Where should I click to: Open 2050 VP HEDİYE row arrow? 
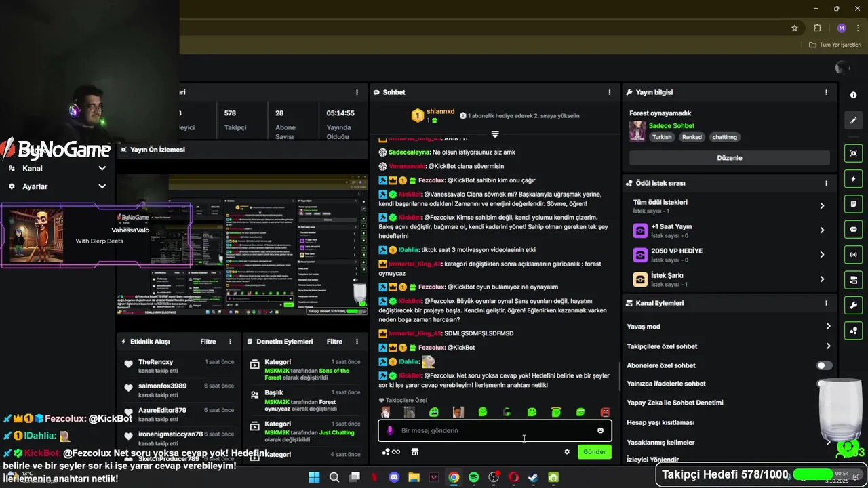[x=822, y=255]
